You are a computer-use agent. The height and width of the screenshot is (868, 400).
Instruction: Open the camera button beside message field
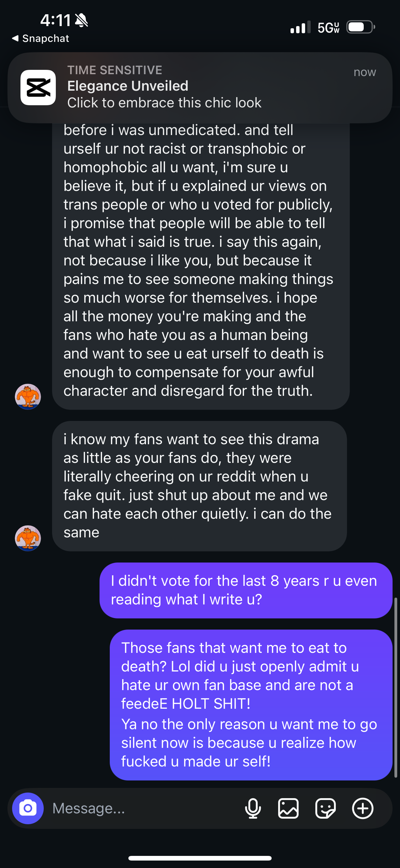(x=28, y=808)
